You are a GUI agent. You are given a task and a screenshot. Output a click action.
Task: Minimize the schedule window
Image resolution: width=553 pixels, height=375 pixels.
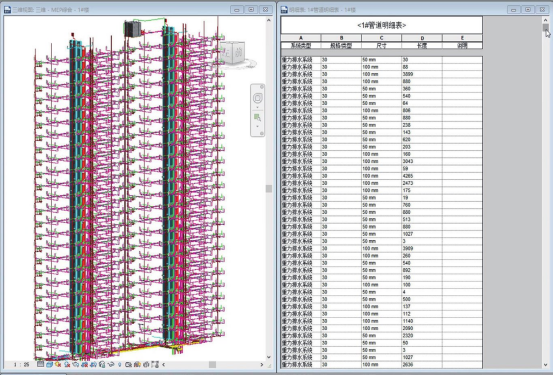point(514,10)
